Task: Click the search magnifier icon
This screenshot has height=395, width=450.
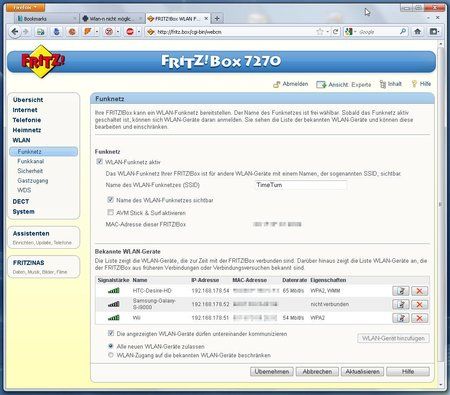Action: (x=403, y=32)
